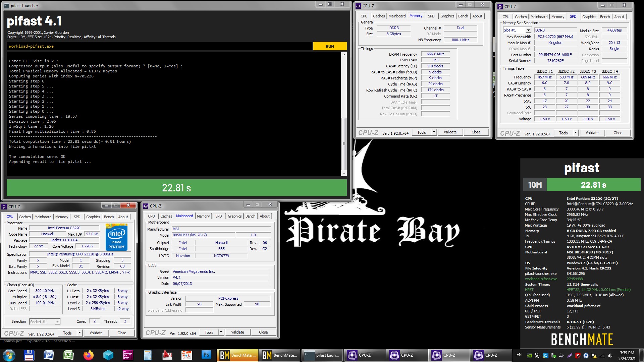Select the Part Number 99U5474-026.A00LF field
The width and height of the screenshot is (644, 362).
point(555,55)
